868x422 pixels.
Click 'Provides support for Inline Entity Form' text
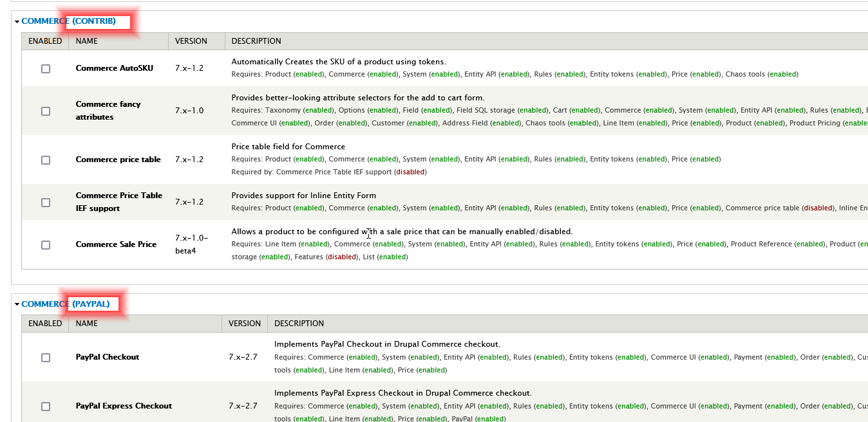coord(304,196)
